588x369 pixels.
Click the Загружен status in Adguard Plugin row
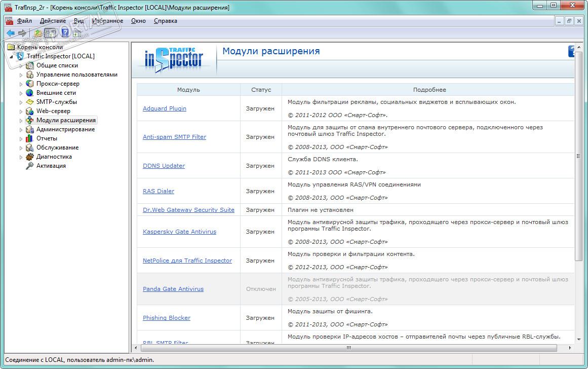point(260,108)
